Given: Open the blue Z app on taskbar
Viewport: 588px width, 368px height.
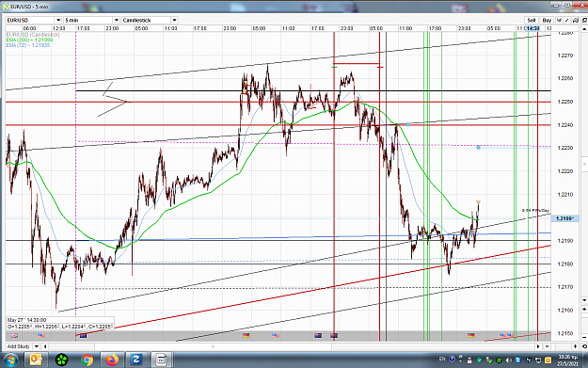Looking at the screenshot, I should [135, 360].
